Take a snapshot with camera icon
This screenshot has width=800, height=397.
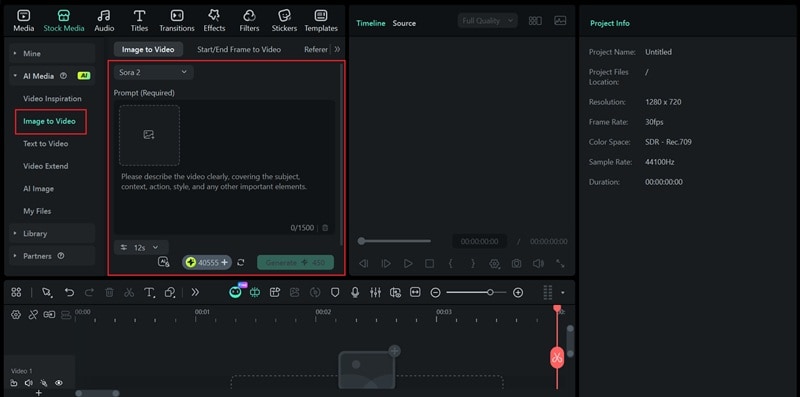[516, 263]
